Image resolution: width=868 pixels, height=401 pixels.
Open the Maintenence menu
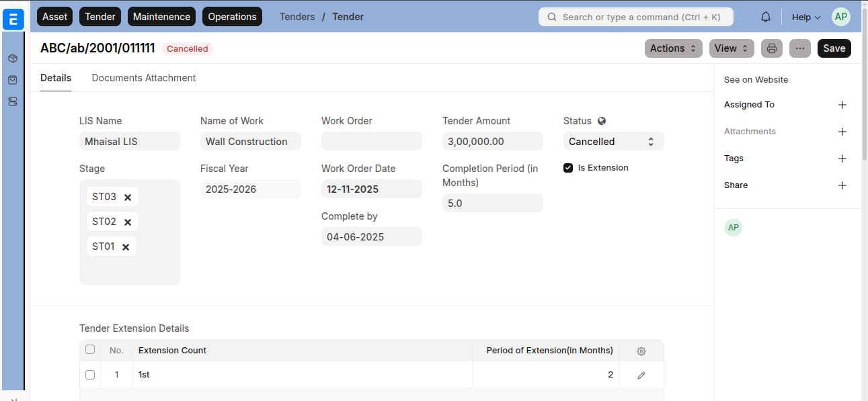(162, 17)
